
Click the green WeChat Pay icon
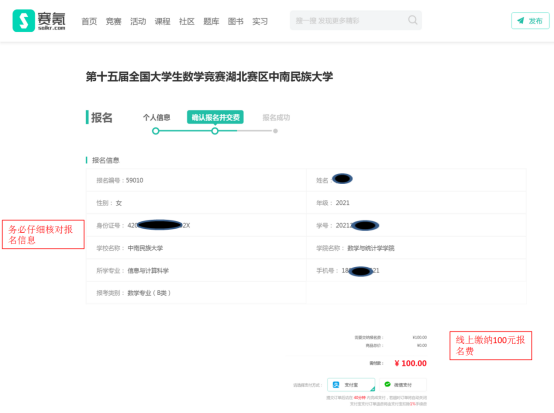tap(387, 384)
